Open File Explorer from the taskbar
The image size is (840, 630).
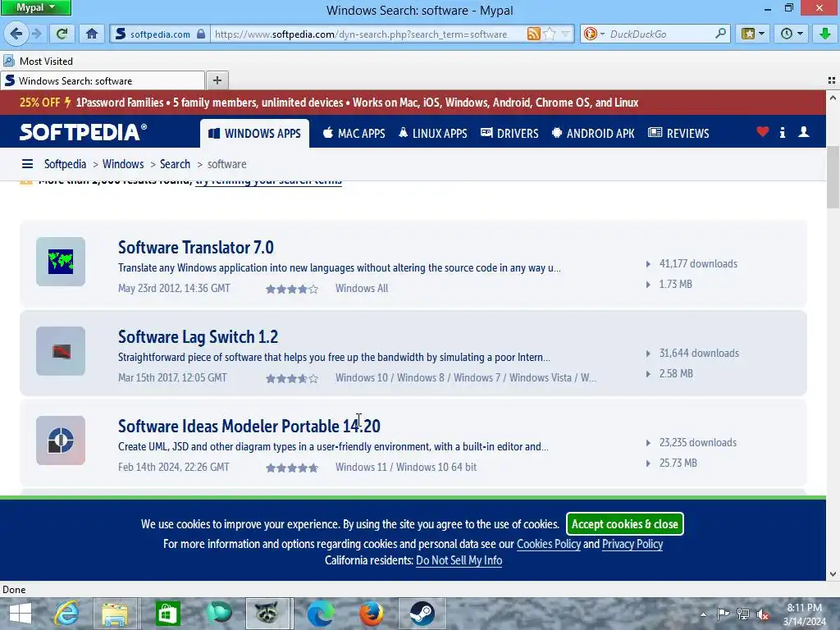tap(115, 614)
